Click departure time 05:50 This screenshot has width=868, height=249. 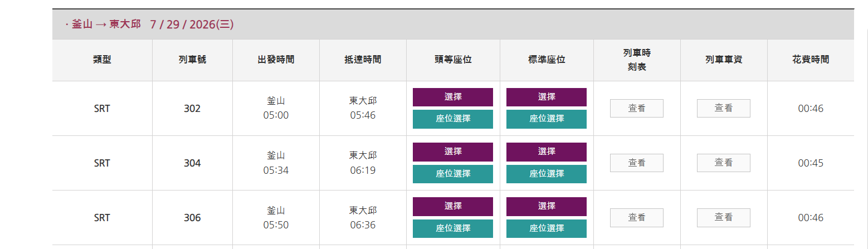point(276,224)
